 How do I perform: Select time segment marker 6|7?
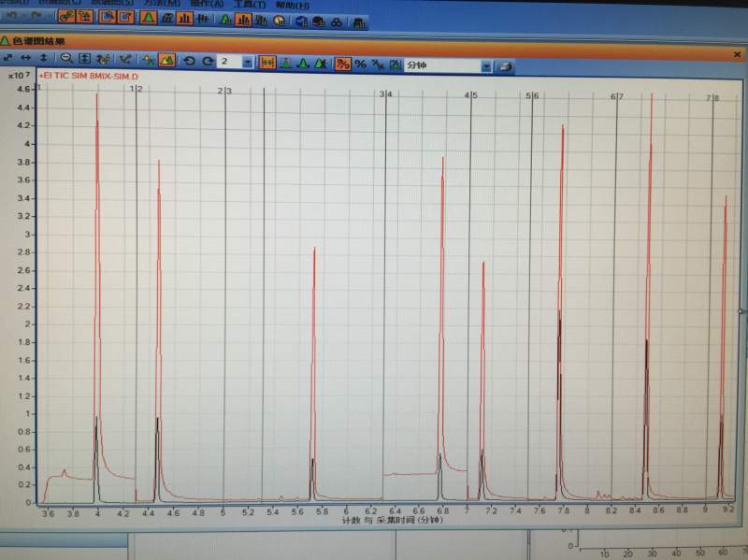click(617, 97)
